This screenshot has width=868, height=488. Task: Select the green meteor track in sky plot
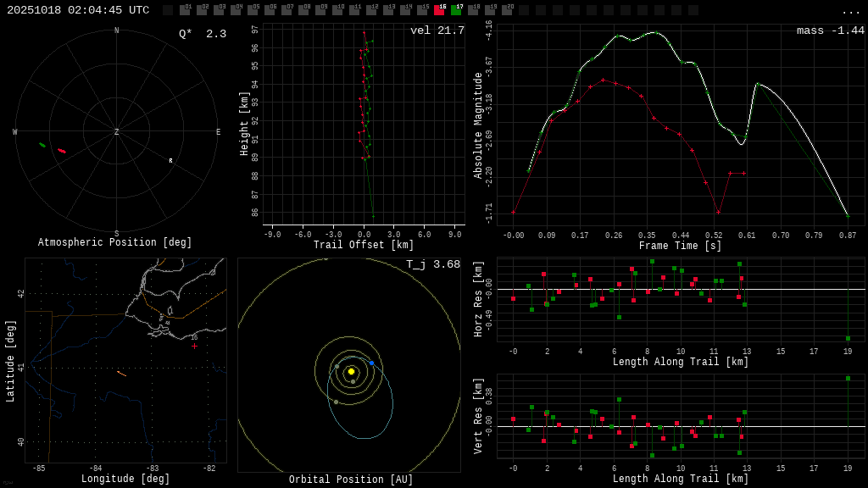point(42,145)
